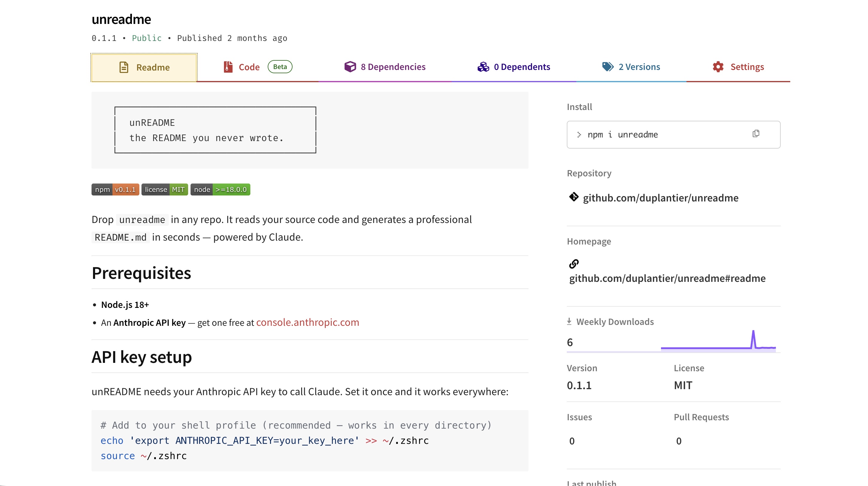
Task: Click the 'Public' visibility label
Action: [147, 38]
